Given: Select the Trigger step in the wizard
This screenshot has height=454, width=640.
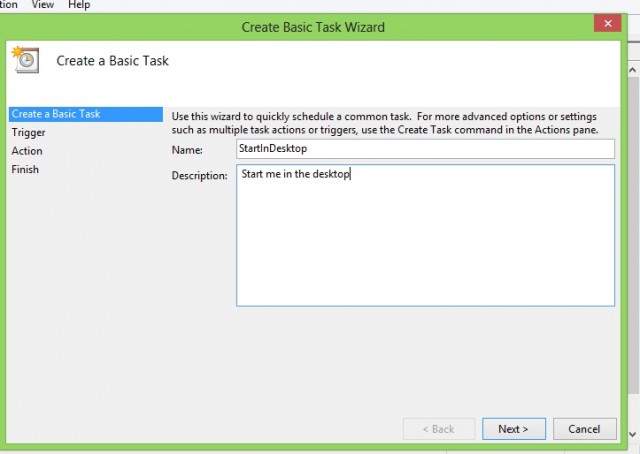Looking at the screenshot, I should 28,133.
